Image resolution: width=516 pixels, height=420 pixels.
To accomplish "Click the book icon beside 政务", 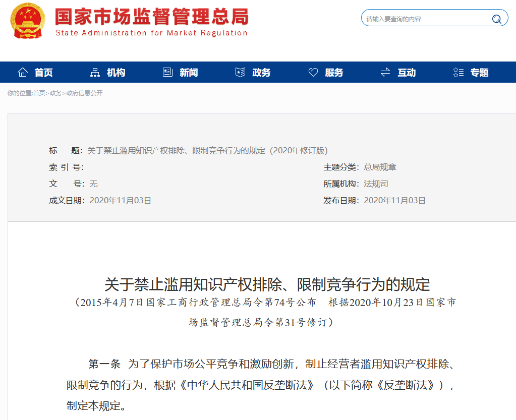I will [240, 73].
